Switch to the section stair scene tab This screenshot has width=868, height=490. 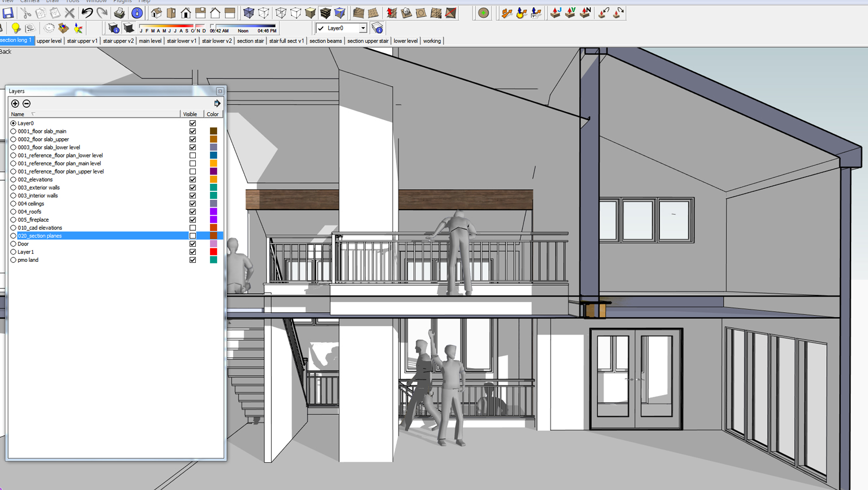(251, 41)
